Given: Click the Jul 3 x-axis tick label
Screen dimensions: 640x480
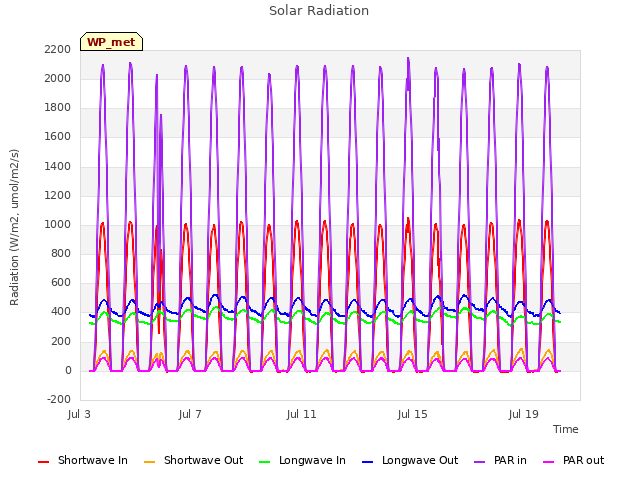Looking at the screenshot, I should [x=79, y=414].
